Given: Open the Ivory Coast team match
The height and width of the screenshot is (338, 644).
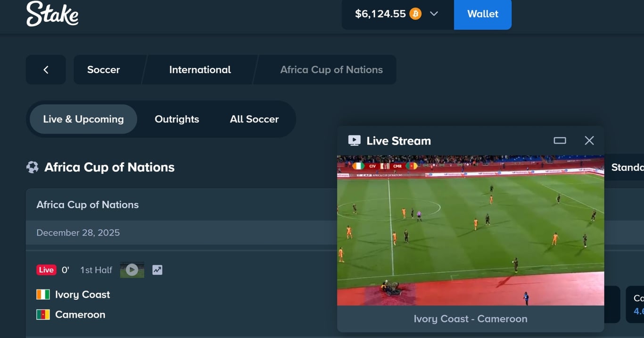Looking at the screenshot, I should [83, 295].
